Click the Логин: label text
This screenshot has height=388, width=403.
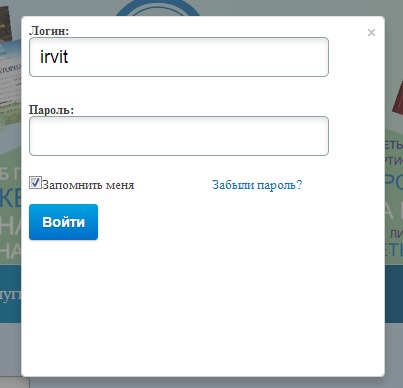coord(49,31)
